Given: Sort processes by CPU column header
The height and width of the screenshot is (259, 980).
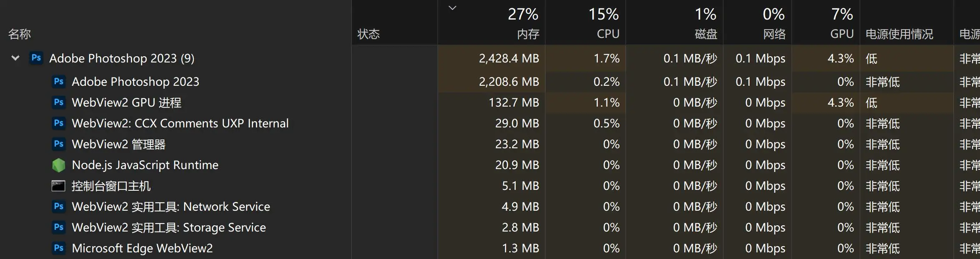Looking at the screenshot, I should (608, 34).
